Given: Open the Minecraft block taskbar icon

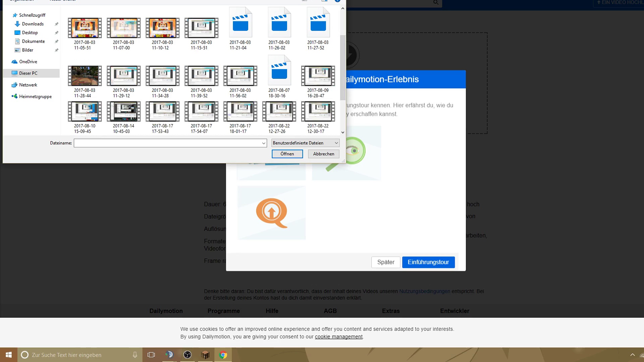Looking at the screenshot, I should coord(205,355).
